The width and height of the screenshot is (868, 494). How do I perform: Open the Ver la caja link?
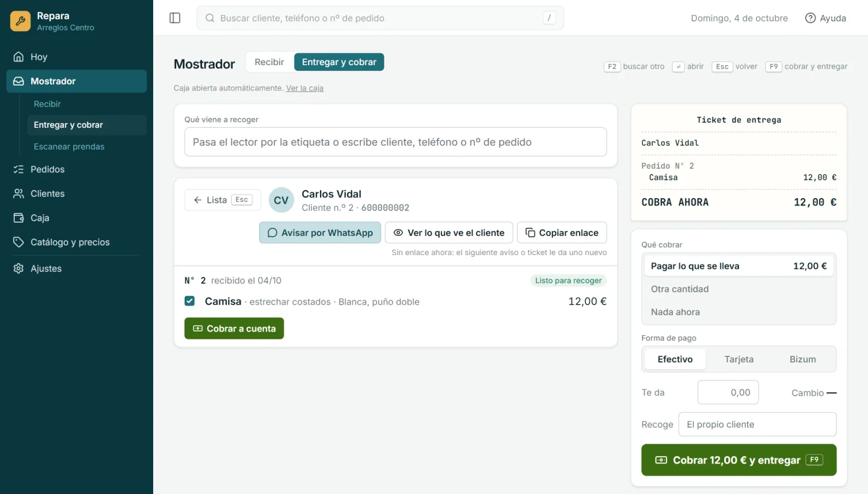point(304,88)
